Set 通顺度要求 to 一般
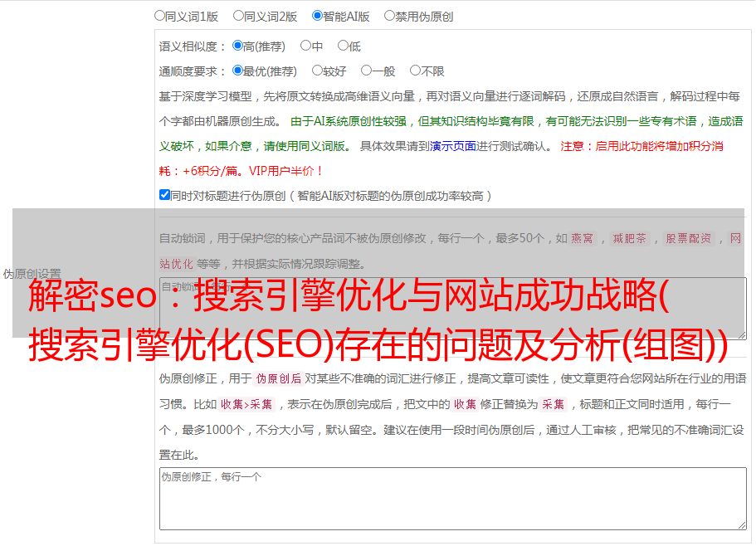Viewport: 756px width, 546px height. pyautogui.click(x=367, y=71)
